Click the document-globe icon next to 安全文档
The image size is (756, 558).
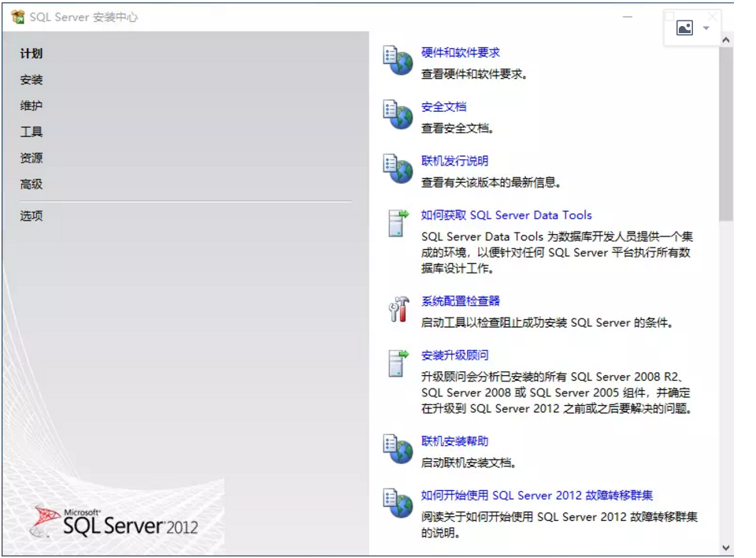point(398,114)
